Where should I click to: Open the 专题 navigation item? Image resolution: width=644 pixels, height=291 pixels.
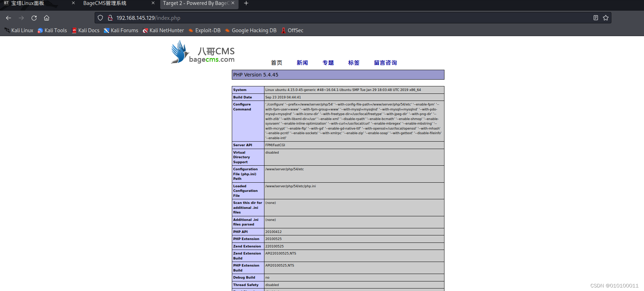coord(328,63)
